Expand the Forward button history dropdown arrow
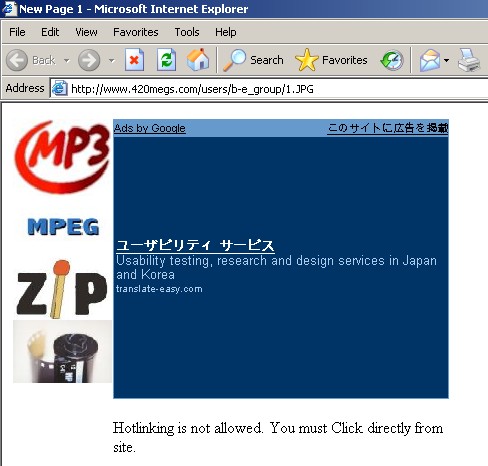Viewport: 488px width, 466px height. tap(112, 61)
